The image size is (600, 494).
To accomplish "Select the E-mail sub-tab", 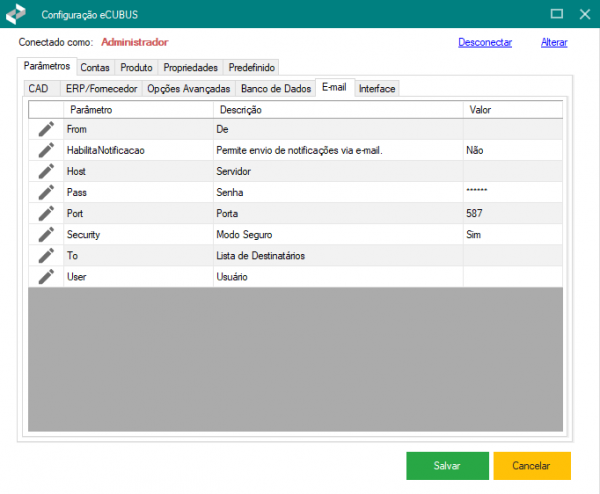I will pyautogui.click(x=334, y=88).
